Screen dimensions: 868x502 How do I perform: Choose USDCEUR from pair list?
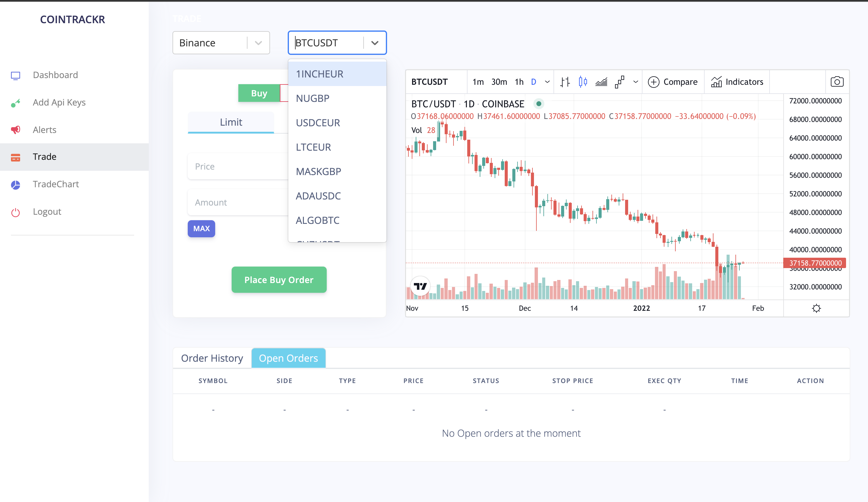[x=337, y=123]
